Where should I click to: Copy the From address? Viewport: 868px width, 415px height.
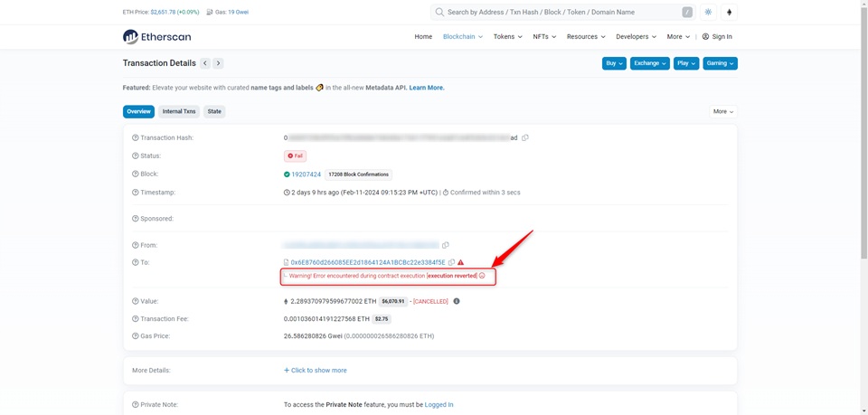tap(446, 245)
